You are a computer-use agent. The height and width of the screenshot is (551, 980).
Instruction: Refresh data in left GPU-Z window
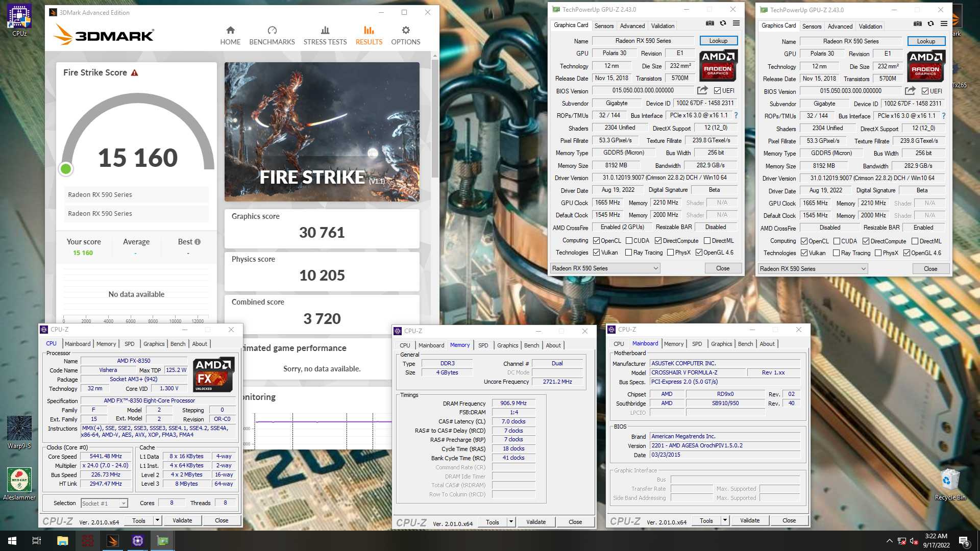pos(723,23)
